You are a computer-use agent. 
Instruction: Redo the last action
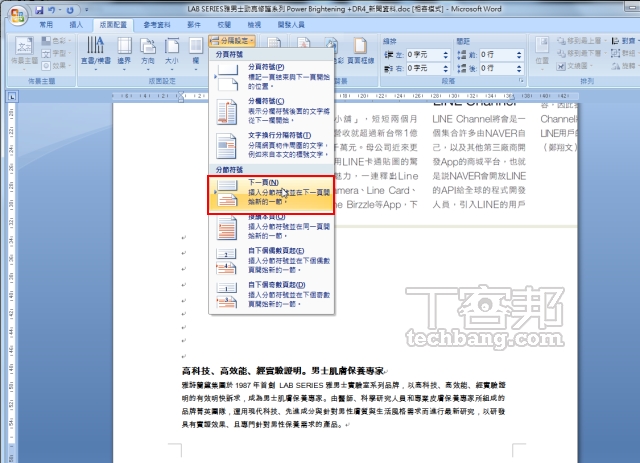click(x=70, y=10)
